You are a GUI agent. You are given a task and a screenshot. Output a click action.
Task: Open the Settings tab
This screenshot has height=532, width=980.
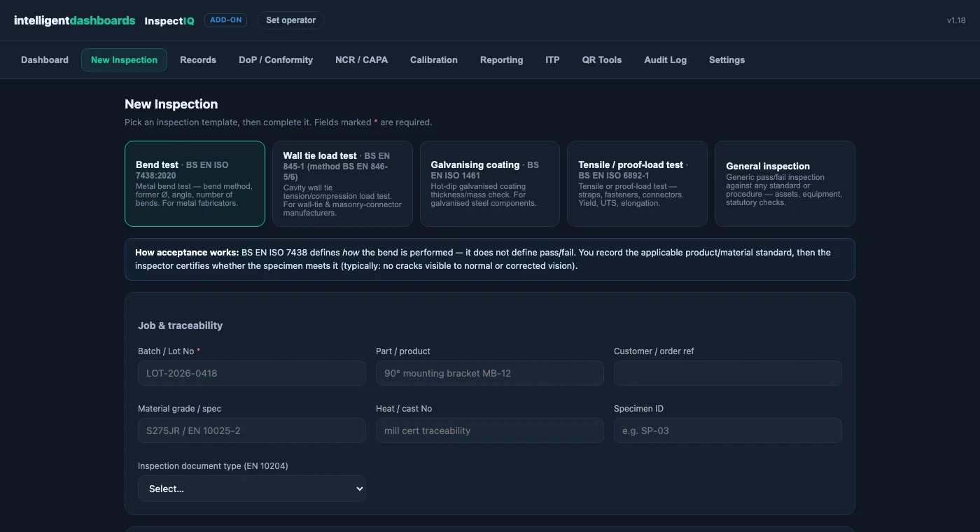click(x=727, y=60)
